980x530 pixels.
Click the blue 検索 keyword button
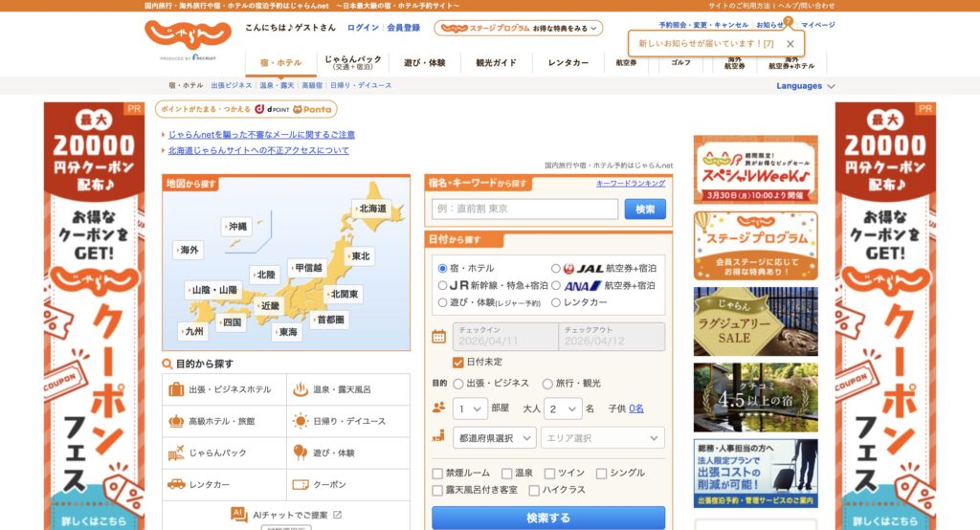[x=645, y=210]
